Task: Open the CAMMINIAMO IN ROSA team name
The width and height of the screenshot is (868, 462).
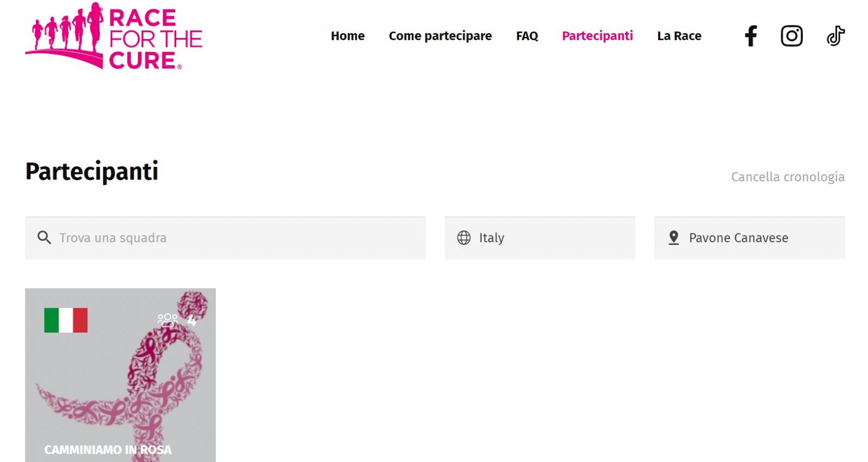Action: point(108,450)
